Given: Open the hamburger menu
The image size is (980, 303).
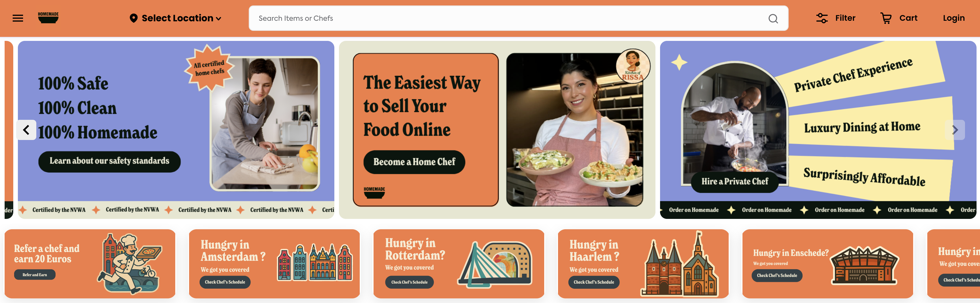Looking at the screenshot, I should tap(18, 18).
